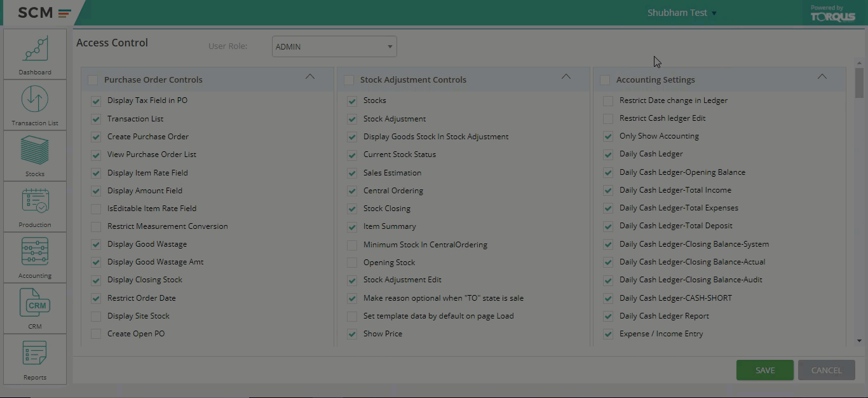Open the User Role ADMIN dropdown
The image size is (868, 398).
point(334,46)
